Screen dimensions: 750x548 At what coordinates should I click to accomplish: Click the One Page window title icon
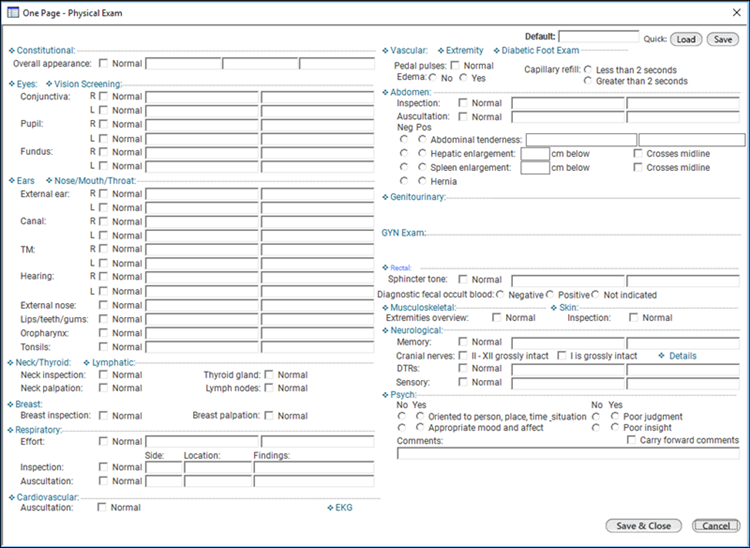point(13,13)
